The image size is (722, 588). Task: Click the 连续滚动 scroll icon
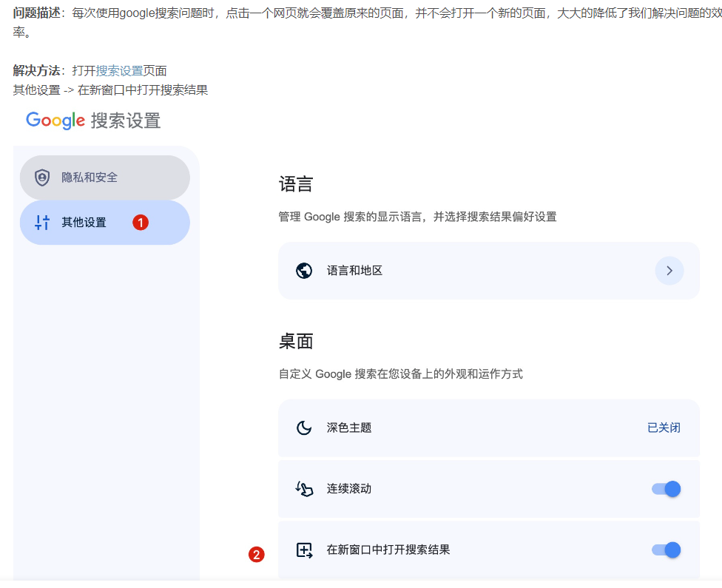tap(304, 489)
